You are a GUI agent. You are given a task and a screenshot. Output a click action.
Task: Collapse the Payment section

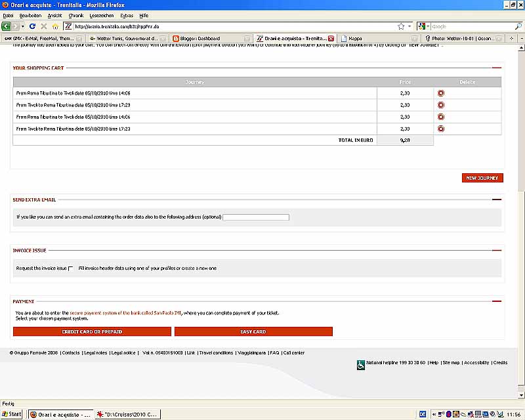tap(497, 301)
